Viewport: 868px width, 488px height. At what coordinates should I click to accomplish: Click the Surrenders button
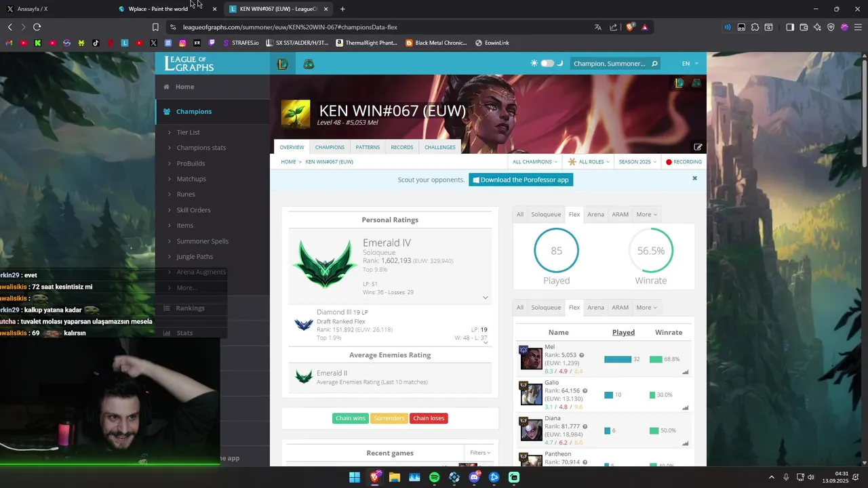click(389, 418)
